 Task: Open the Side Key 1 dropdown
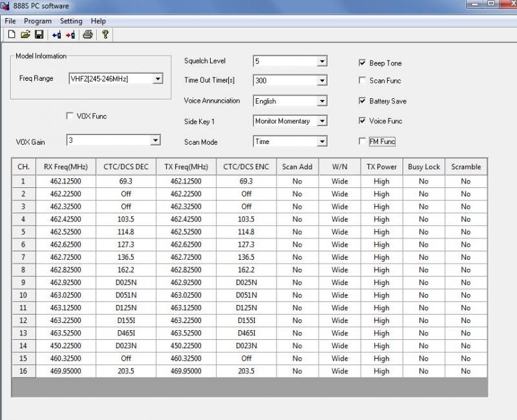pos(322,121)
